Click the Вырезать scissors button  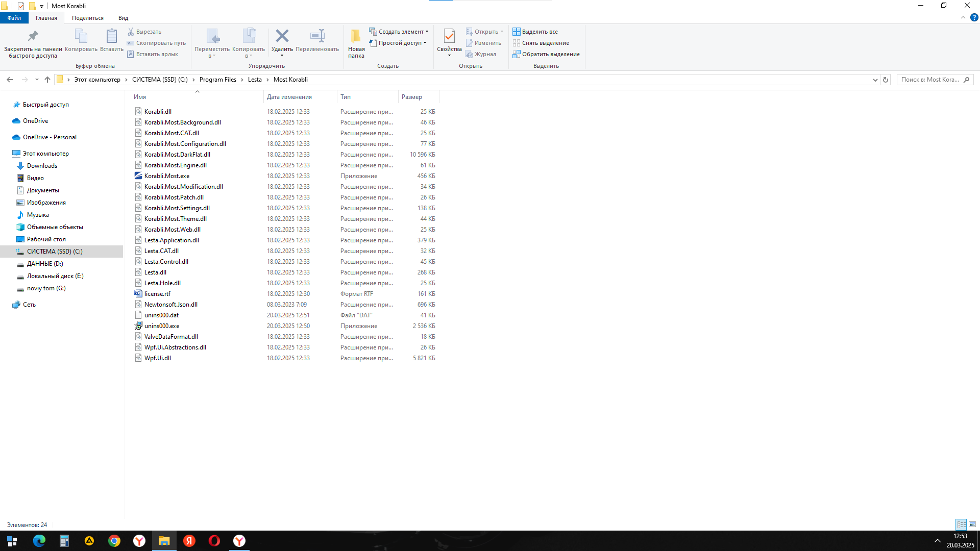pos(144,32)
